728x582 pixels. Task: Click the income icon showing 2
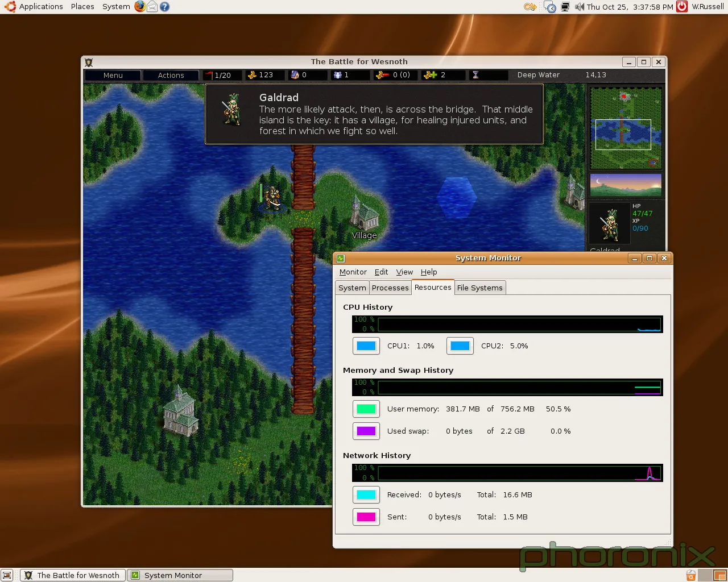[x=431, y=75]
